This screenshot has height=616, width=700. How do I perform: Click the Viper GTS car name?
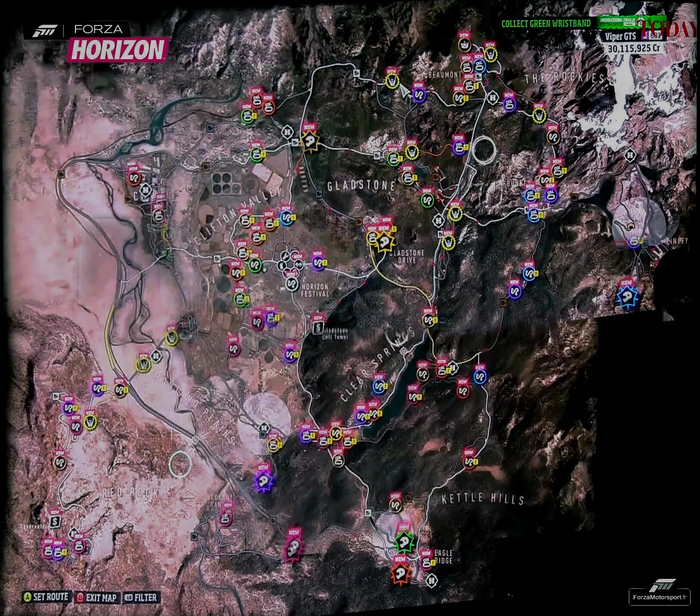pos(621,36)
